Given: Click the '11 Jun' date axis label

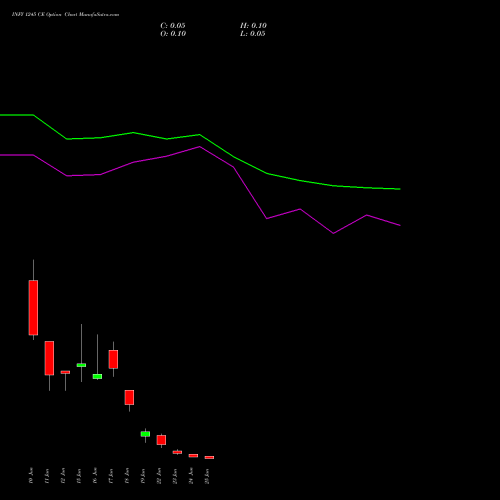Looking at the screenshot, I should 47,476.
